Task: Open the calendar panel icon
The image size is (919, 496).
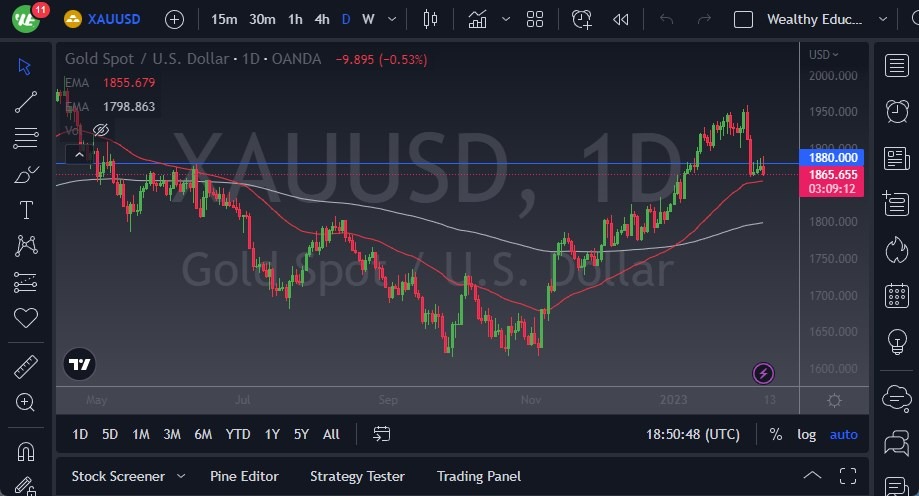Action: pyautogui.click(x=897, y=295)
